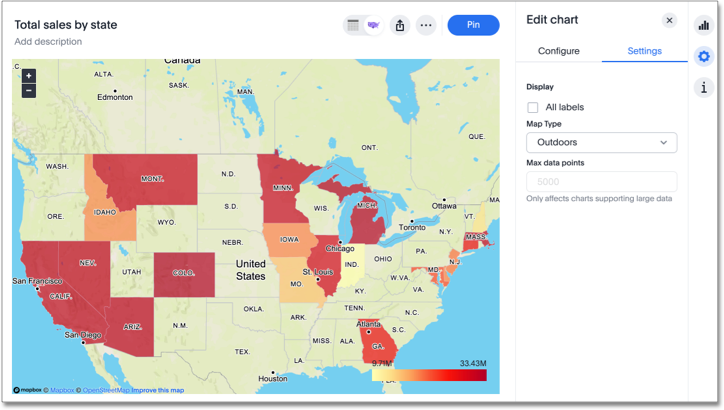Screen dimensions: 724x410
Task: Select the Settings tab
Action: (644, 51)
